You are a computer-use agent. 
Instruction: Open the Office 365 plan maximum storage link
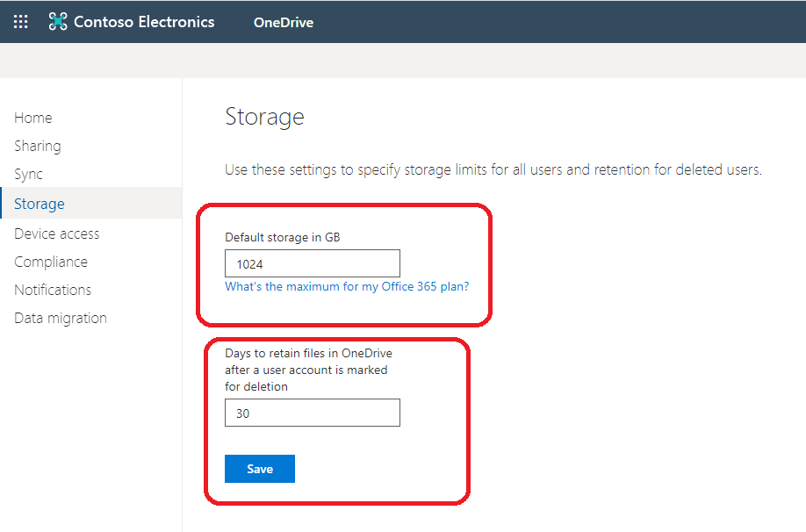[346, 286]
